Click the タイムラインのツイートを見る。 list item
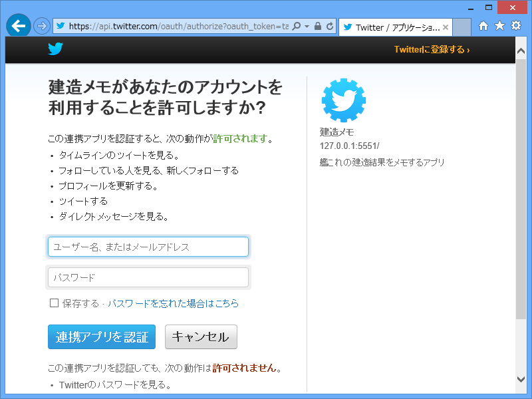 pos(119,156)
